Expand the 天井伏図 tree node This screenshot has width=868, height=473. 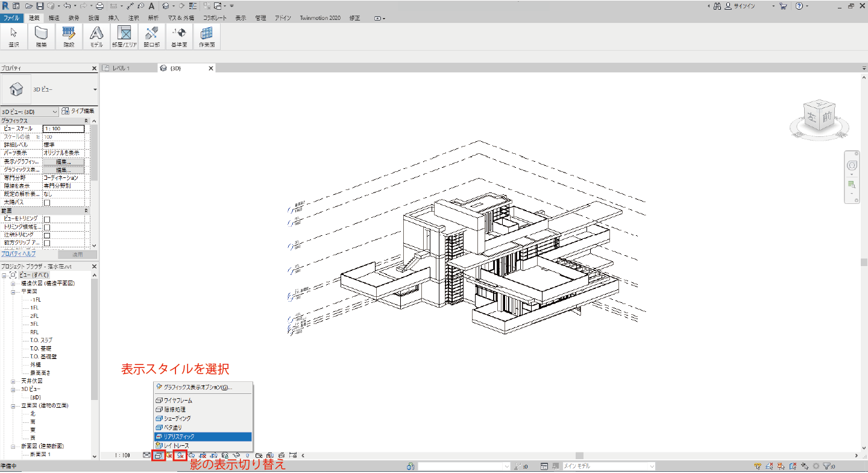pyautogui.click(x=13, y=381)
